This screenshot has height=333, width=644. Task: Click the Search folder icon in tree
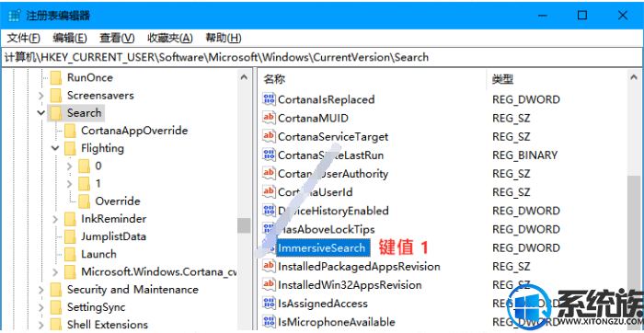(x=55, y=113)
